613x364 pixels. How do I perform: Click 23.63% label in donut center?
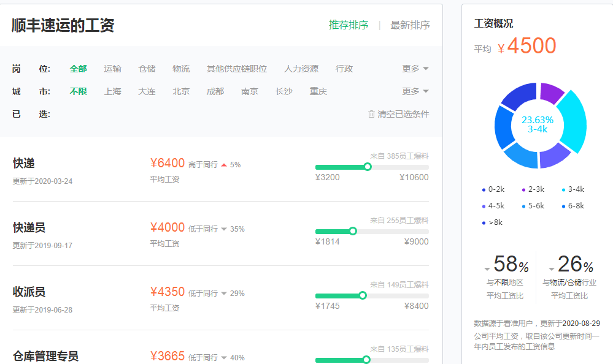538,120
